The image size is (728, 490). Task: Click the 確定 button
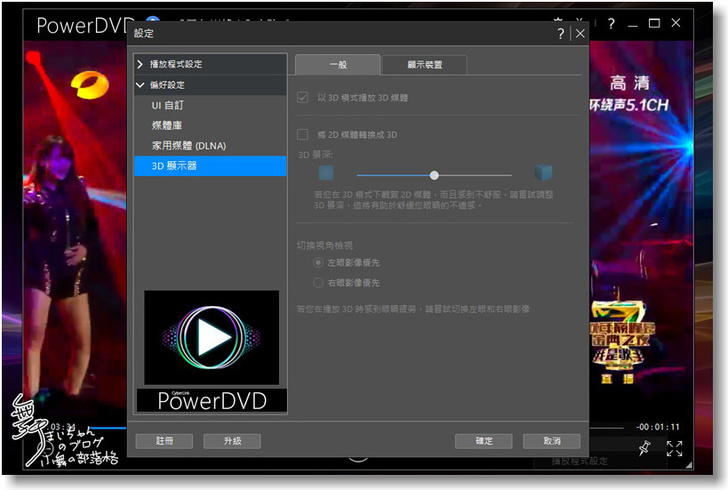483,440
